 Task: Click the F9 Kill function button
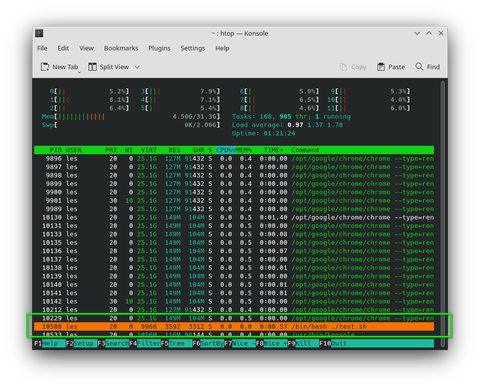pyautogui.click(x=303, y=343)
